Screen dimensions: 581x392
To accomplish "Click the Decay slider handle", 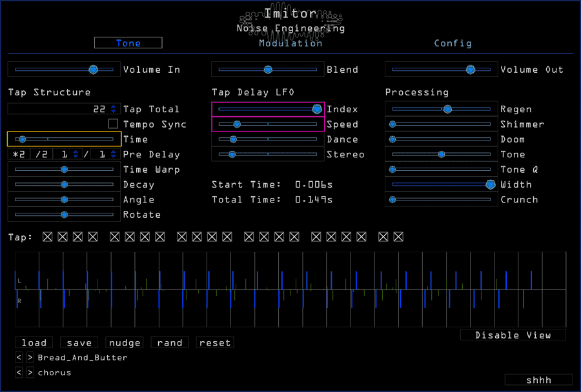I will point(64,184).
